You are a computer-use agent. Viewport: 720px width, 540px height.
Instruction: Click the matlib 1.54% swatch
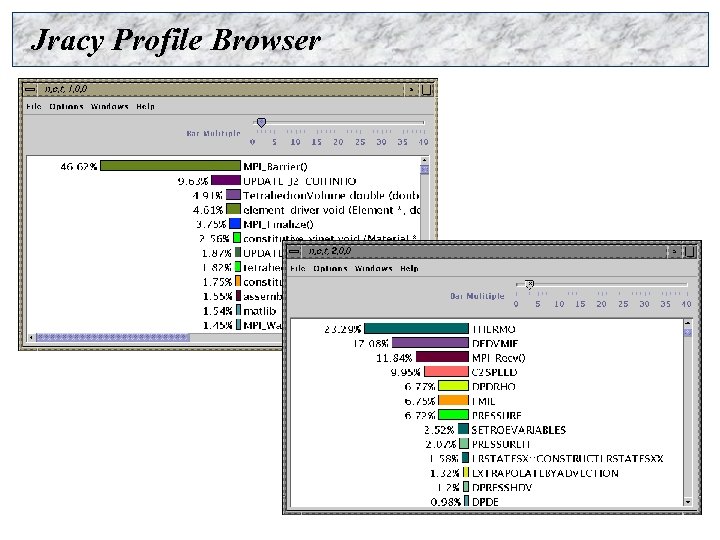[238, 310]
